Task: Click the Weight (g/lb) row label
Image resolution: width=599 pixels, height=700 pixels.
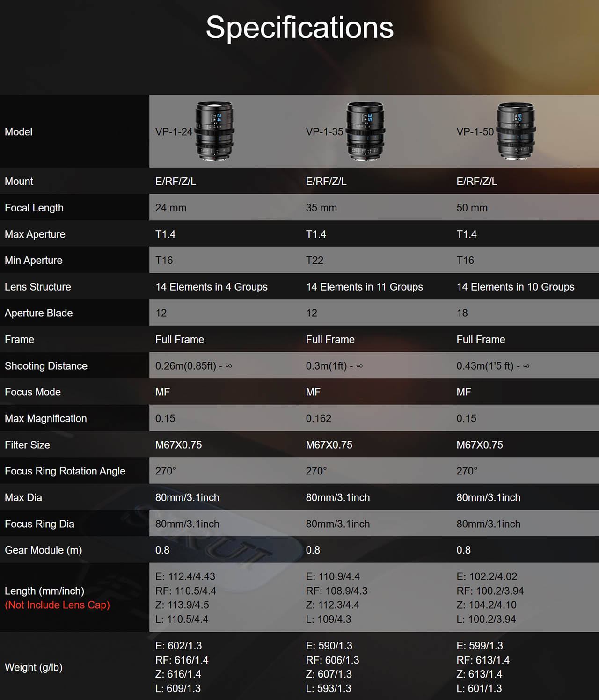Action: point(34,667)
